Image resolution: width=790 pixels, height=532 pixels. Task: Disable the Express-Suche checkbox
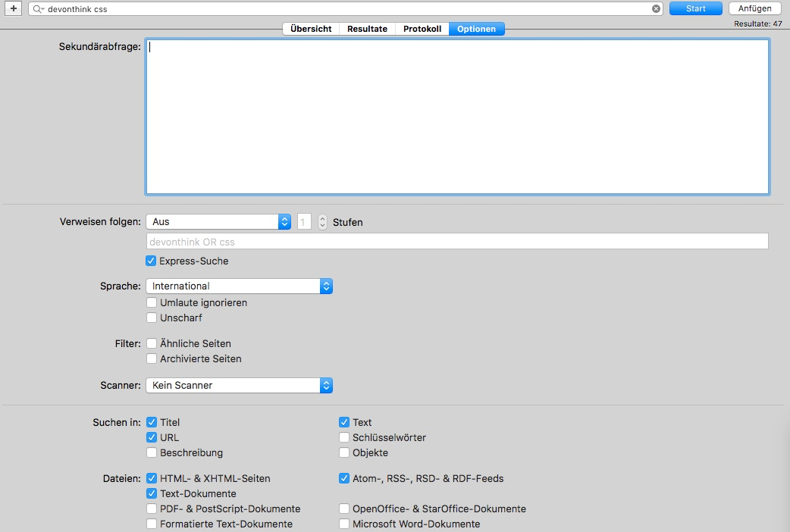point(152,261)
